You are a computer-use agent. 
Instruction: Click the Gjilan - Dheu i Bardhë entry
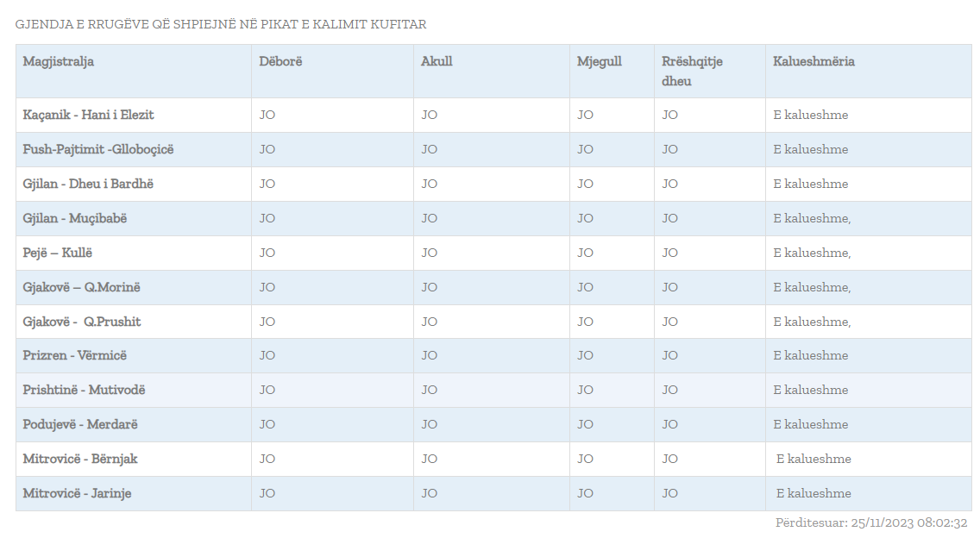click(x=89, y=184)
